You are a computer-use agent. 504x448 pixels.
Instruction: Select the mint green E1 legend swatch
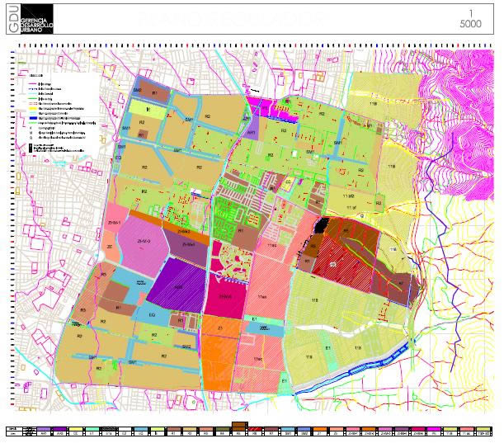coord(92,429)
